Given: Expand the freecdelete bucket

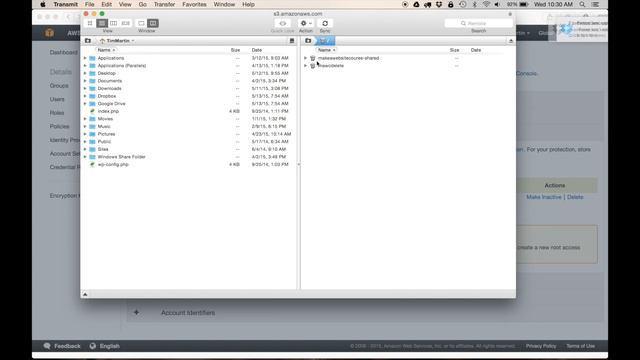Looking at the screenshot, I should click(305, 66).
